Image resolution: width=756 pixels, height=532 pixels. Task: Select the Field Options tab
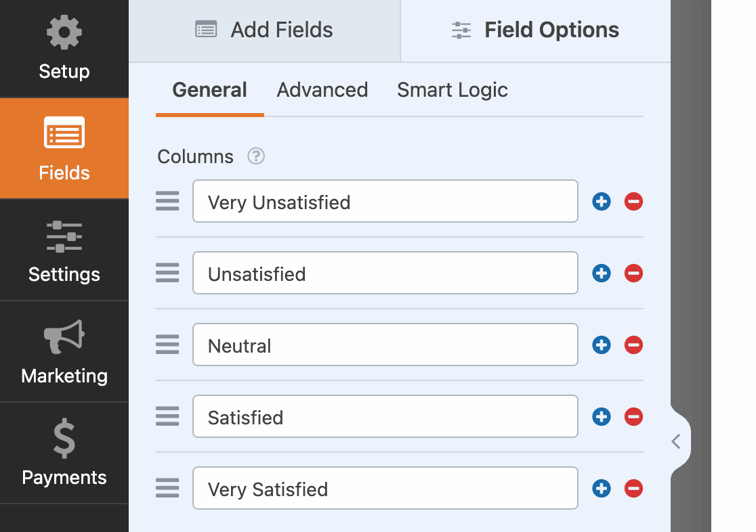(x=535, y=30)
